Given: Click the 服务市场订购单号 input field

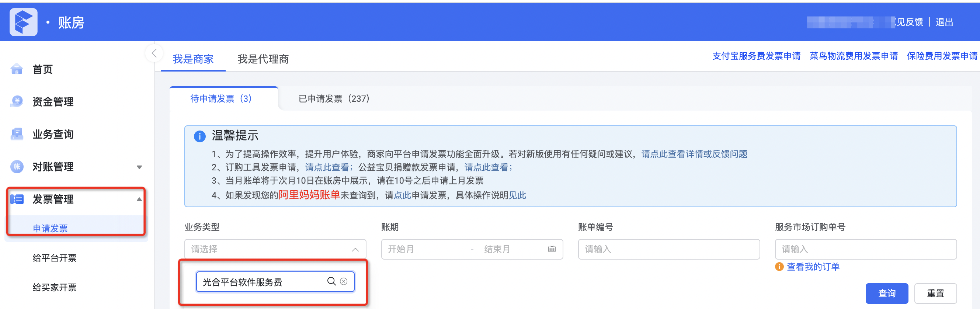Looking at the screenshot, I should coord(865,249).
